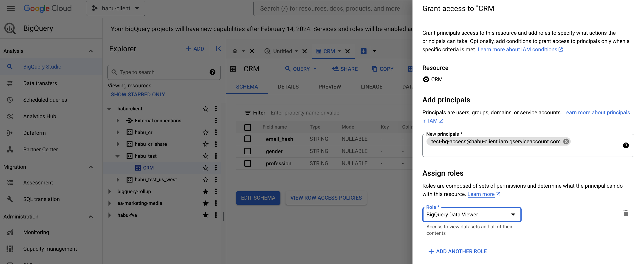Open Learn more about IAM conditions link
644x264 pixels.
click(517, 49)
